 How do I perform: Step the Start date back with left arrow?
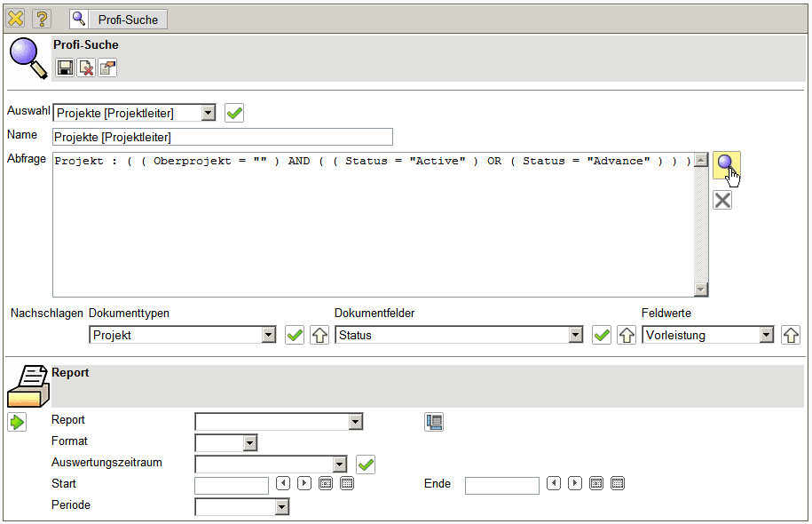coord(283,483)
